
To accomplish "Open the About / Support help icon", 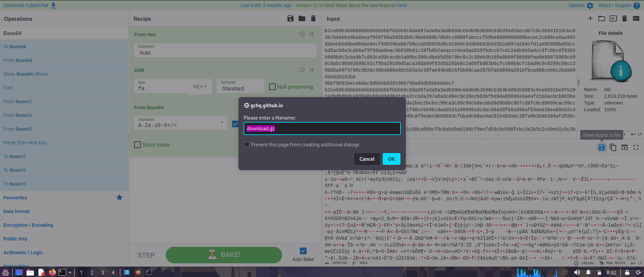I will 637,5.
